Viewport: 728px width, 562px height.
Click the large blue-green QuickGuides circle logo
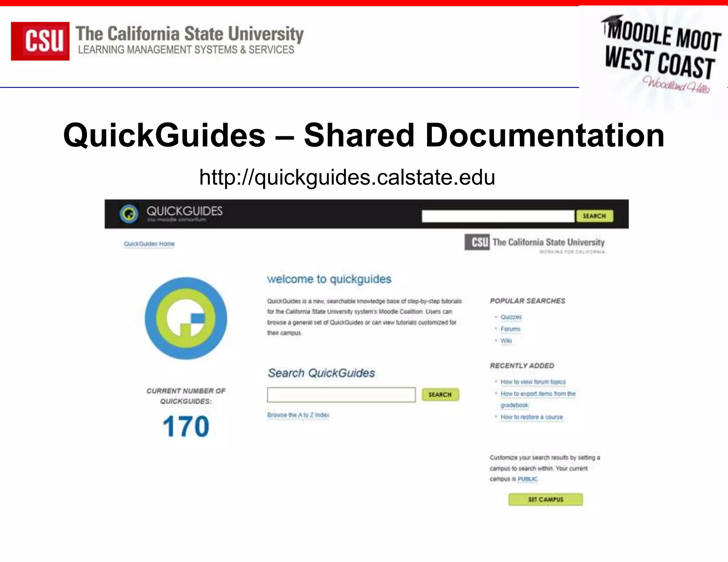point(186,318)
